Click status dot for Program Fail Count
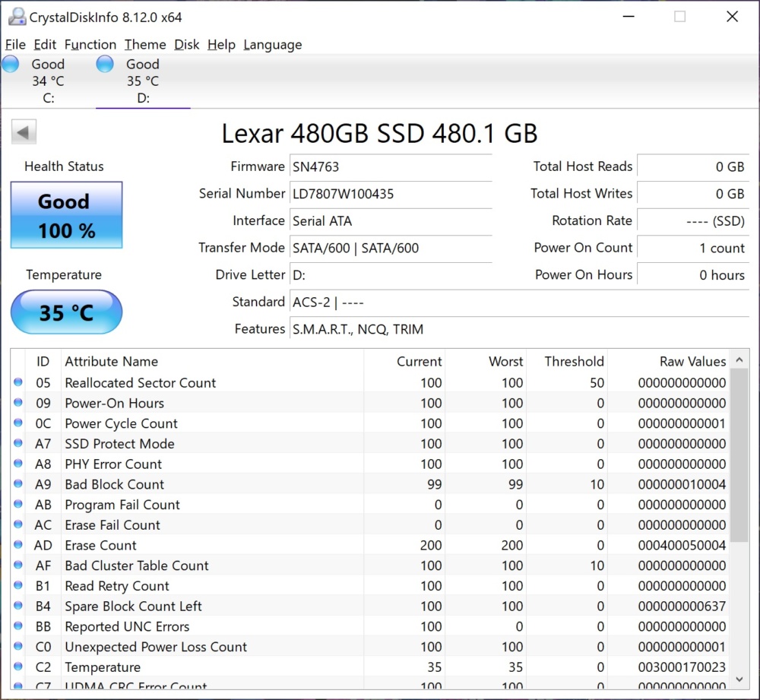This screenshot has height=700, width=760. (x=18, y=504)
